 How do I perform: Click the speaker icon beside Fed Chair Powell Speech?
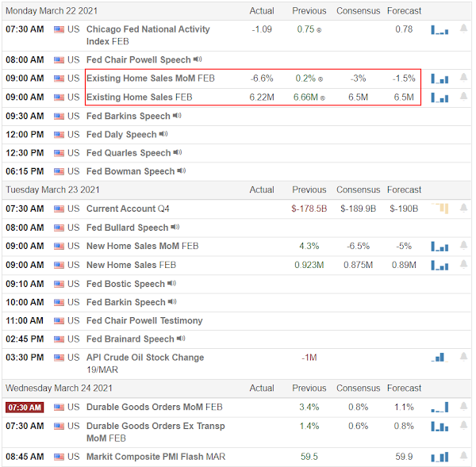tap(198, 59)
